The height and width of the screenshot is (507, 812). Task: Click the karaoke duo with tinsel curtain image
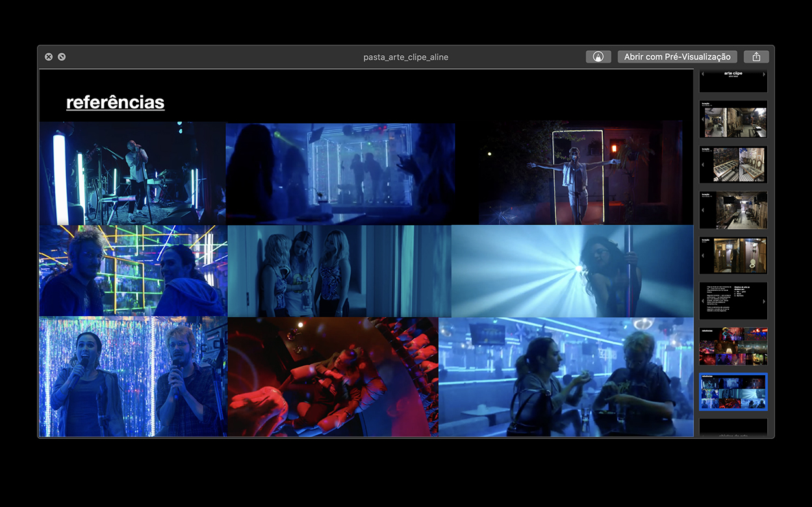(133, 377)
